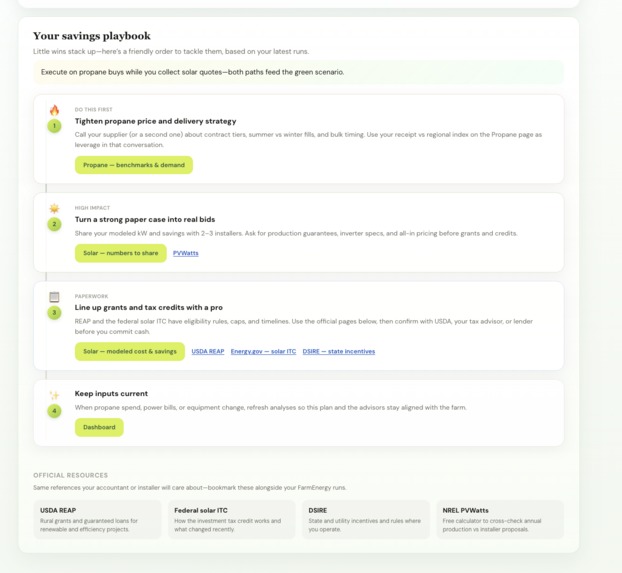Screen dimensions: 622x573
Task: Click the 'OFFICIAL RESOURCES' heading
Action: (71, 475)
